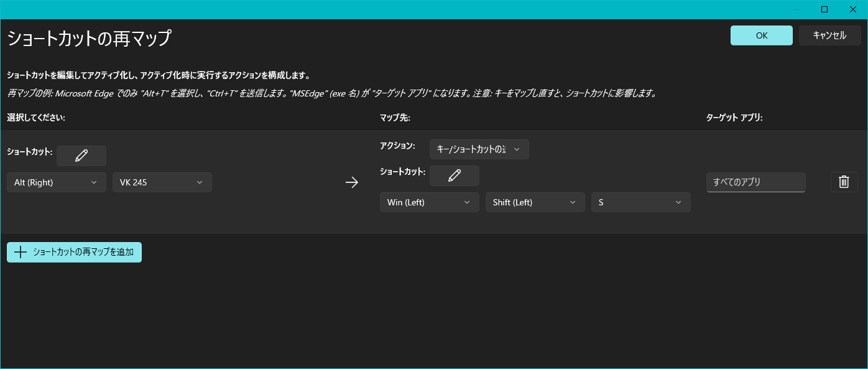
Task: Click the ショートカットの再マップ heading
Action: [x=89, y=39]
